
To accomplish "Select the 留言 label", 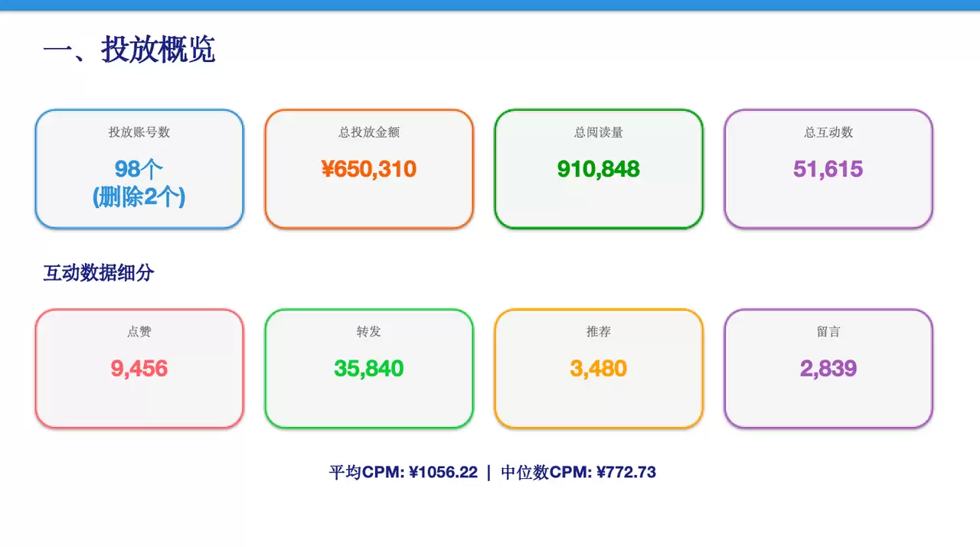I will [x=828, y=332].
